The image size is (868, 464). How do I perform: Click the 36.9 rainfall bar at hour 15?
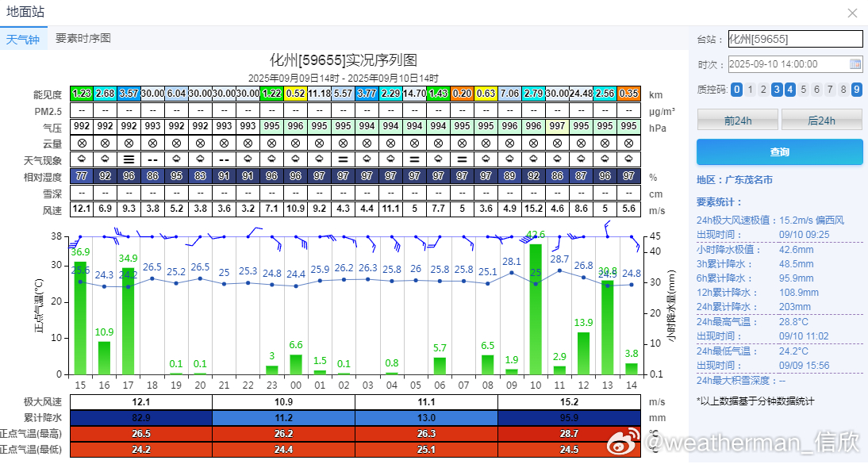pyautogui.click(x=80, y=318)
